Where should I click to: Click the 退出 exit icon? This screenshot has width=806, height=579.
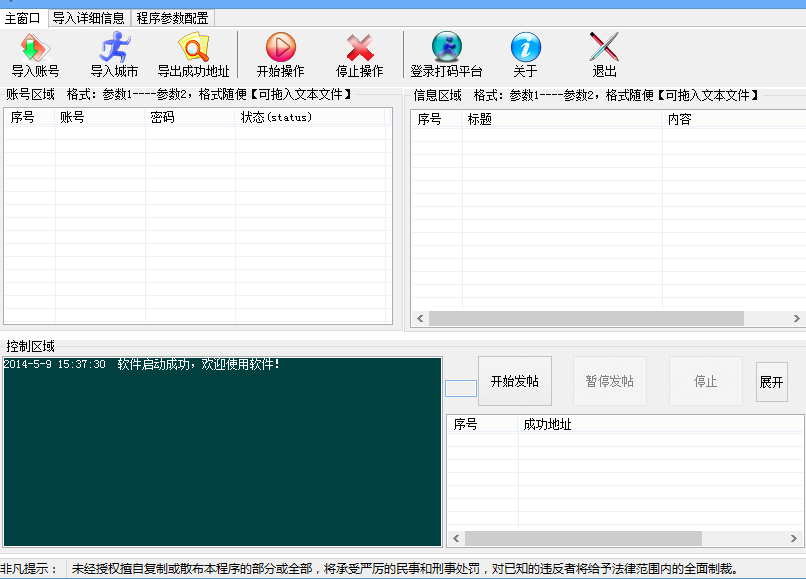[604, 47]
